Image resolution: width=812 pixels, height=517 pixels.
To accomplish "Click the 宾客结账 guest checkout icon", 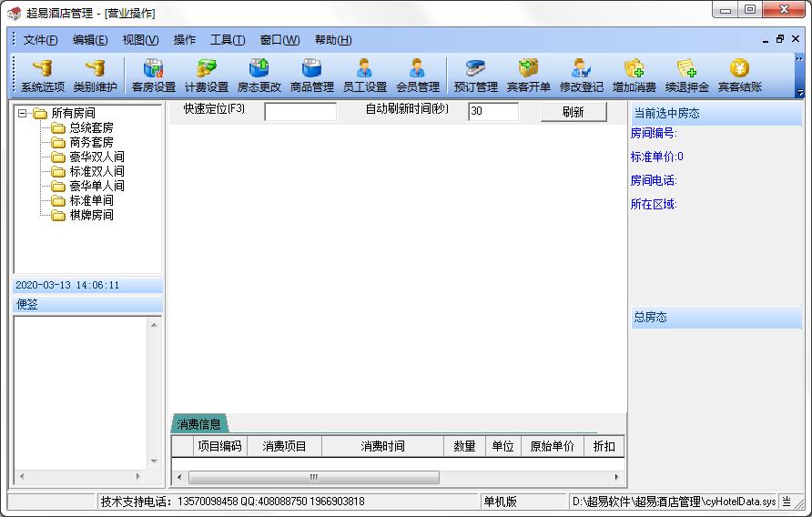I will [739, 76].
